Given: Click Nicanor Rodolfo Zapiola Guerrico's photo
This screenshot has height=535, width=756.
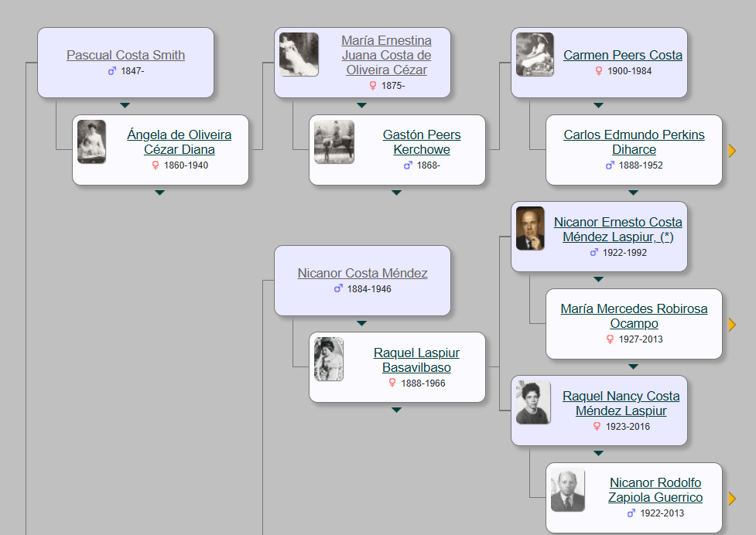Looking at the screenshot, I should click(567, 490).
